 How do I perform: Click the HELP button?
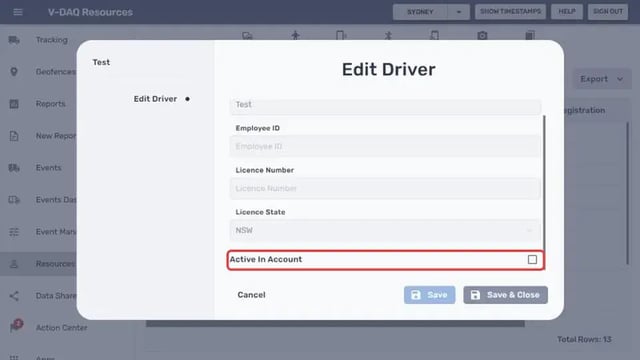567,12
